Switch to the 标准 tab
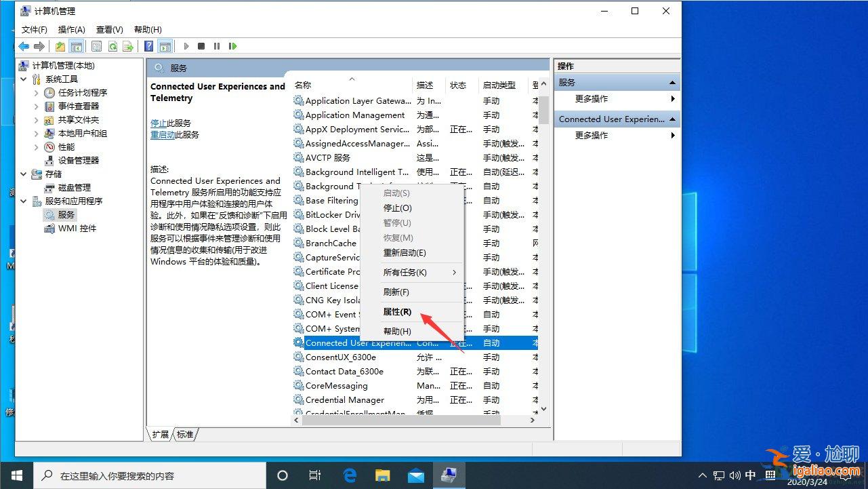This screenshot has width=868, height=489. [185, 434]
